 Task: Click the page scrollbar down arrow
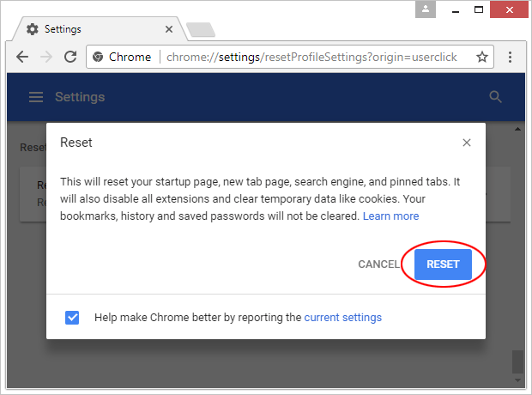517,380
